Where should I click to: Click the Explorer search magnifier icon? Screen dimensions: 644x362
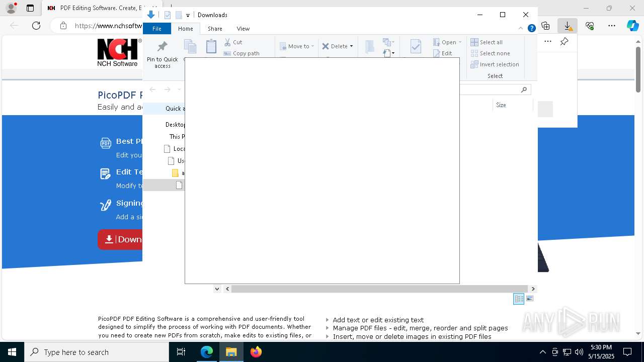524,89
